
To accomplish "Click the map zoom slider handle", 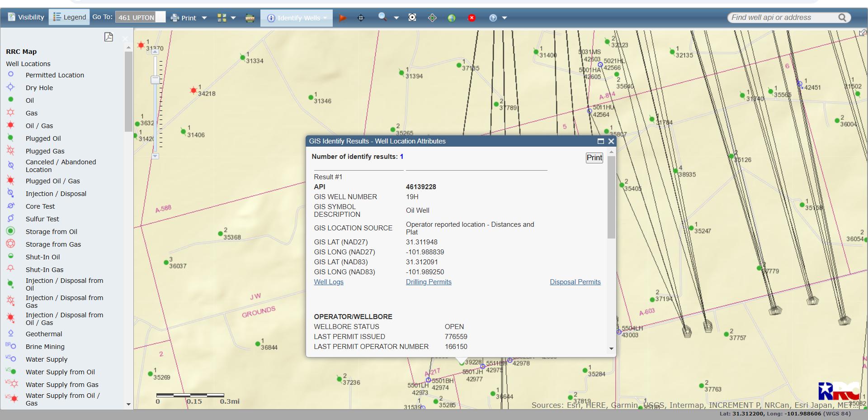I will [x=155, y=80].
